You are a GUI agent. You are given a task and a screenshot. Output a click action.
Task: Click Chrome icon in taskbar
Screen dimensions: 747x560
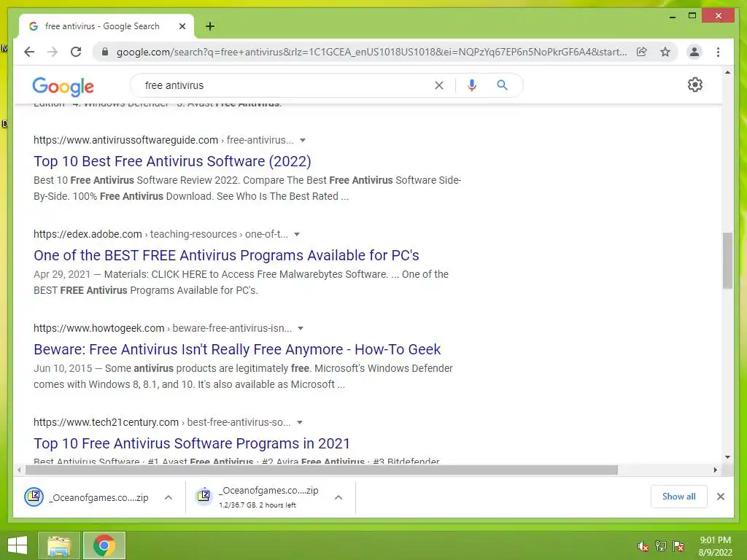coord(104,545)
